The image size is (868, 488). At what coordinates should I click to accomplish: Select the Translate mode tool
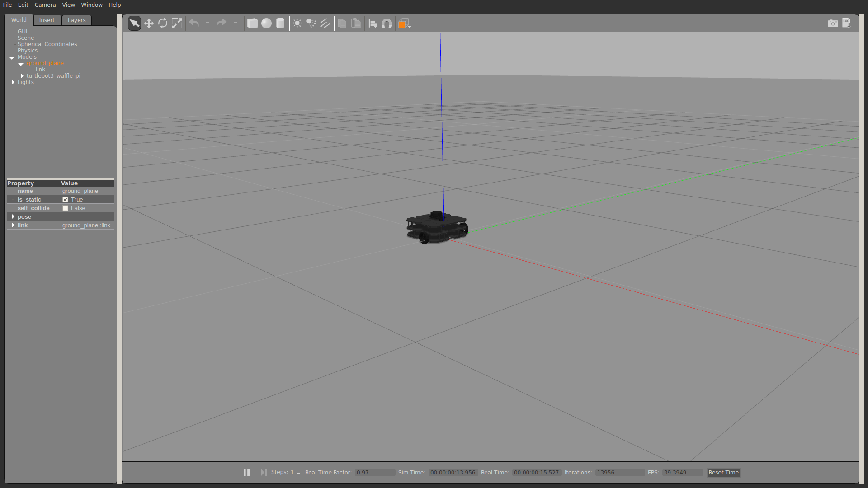[x=149, y=23]
